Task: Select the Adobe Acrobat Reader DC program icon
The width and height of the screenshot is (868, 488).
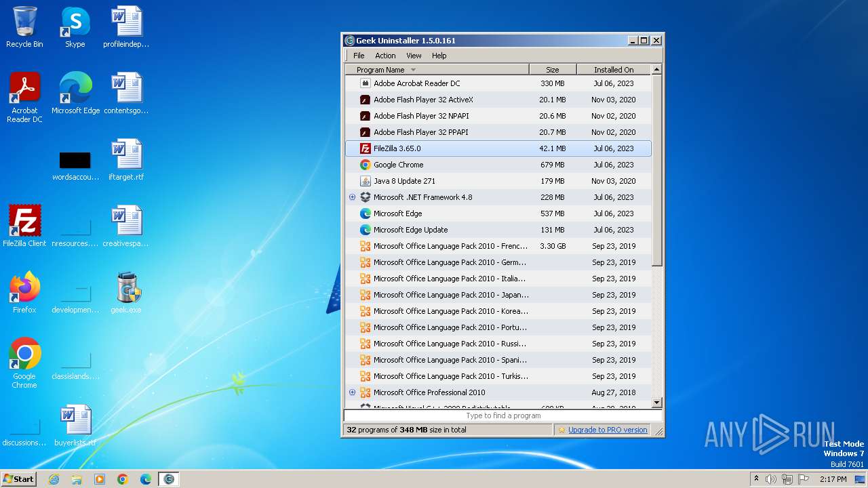Action: (365, 83)
